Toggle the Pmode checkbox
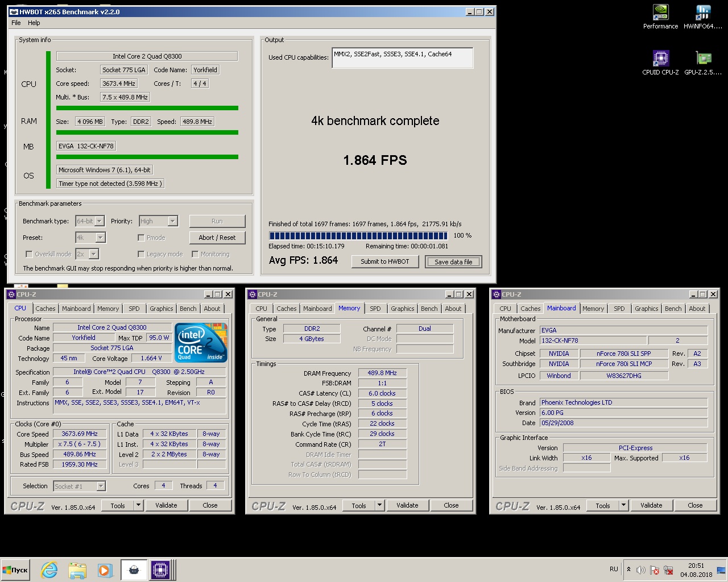This screenshot has width=728, height=582. click(x=141, y=238)
